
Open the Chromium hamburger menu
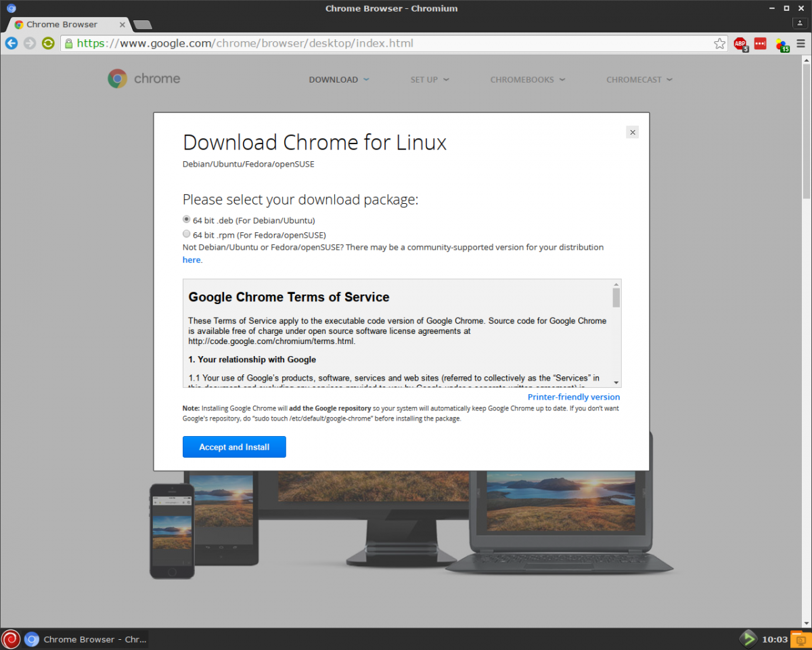point(801,43)
